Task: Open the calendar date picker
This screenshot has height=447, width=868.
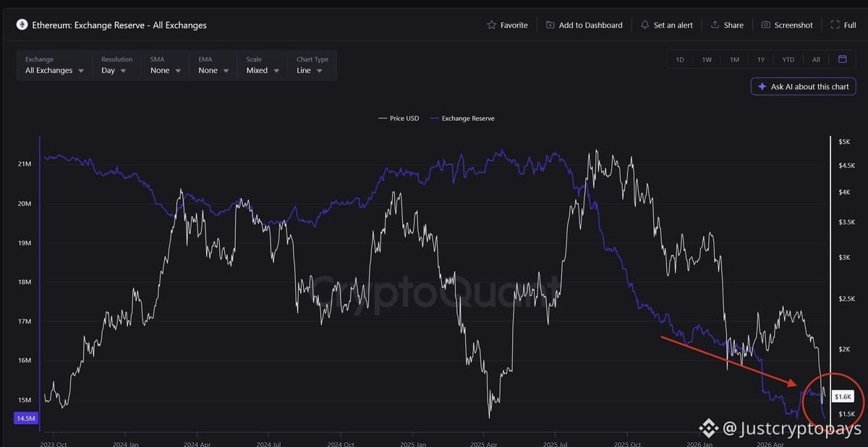Action: pyautogui.click(x=843, y=59)
